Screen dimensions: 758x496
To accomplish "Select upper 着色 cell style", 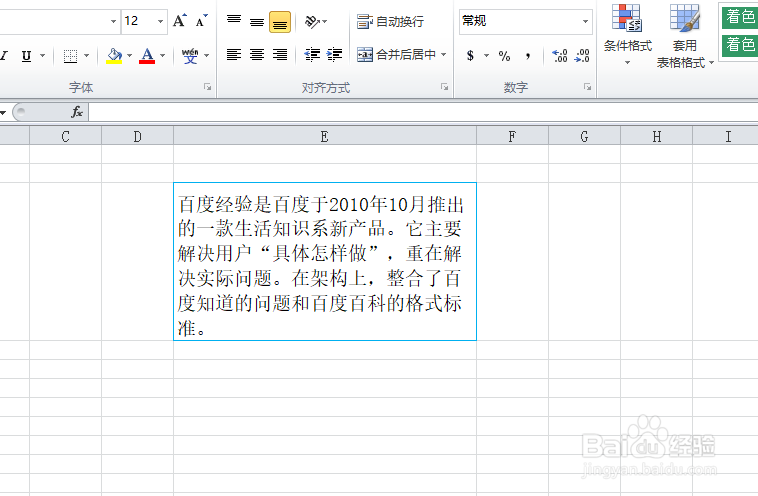I will click(740, 16).
